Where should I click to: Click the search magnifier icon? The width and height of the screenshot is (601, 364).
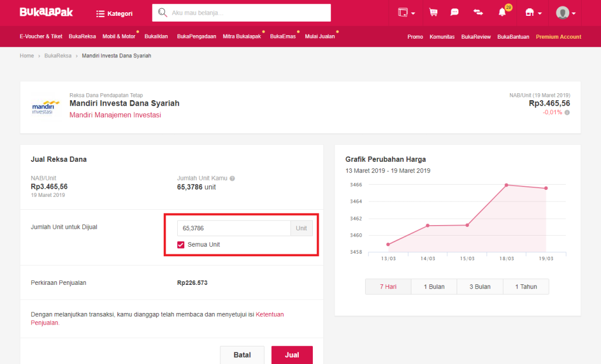[163, 13]
